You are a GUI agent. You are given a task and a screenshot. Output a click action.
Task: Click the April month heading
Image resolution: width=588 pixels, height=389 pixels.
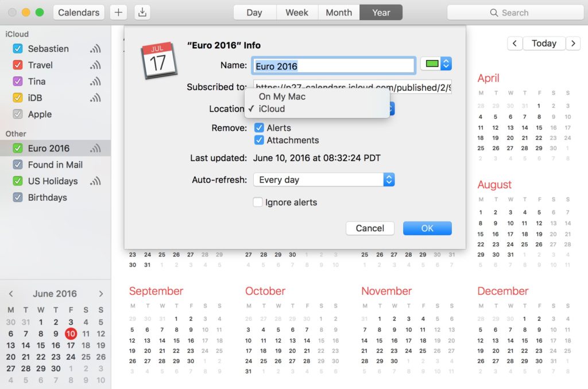[488, 79]
